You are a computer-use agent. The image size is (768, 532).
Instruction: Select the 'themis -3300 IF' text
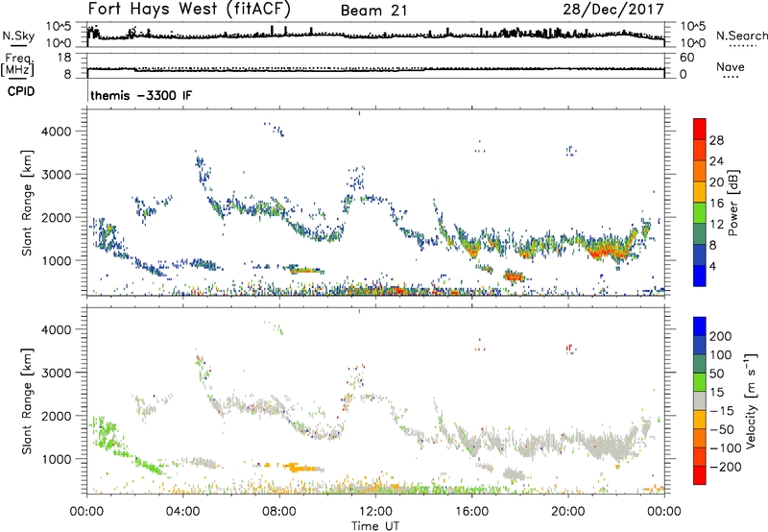click(141, 95)
